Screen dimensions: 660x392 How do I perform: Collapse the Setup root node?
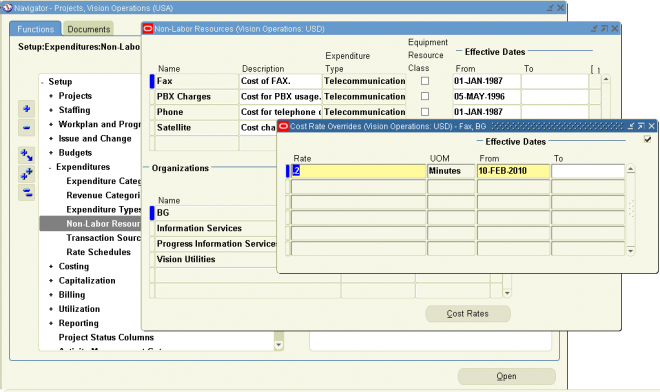[43, 82]
